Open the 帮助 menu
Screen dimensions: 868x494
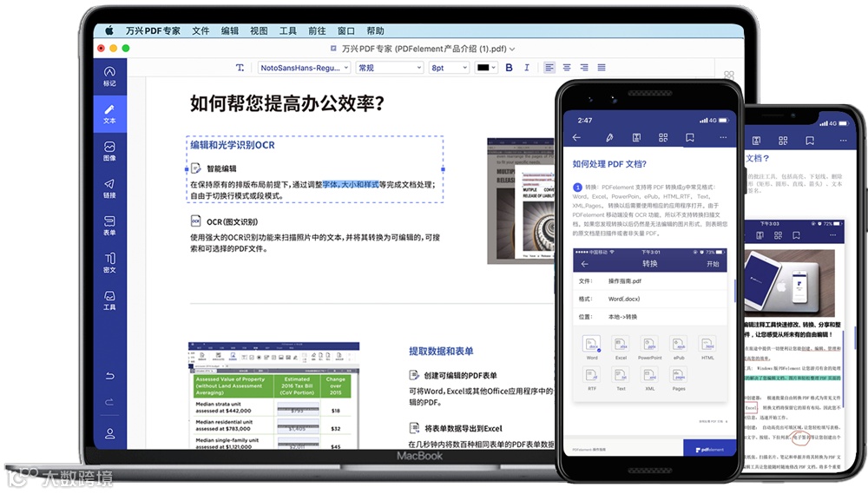(375, 31)
